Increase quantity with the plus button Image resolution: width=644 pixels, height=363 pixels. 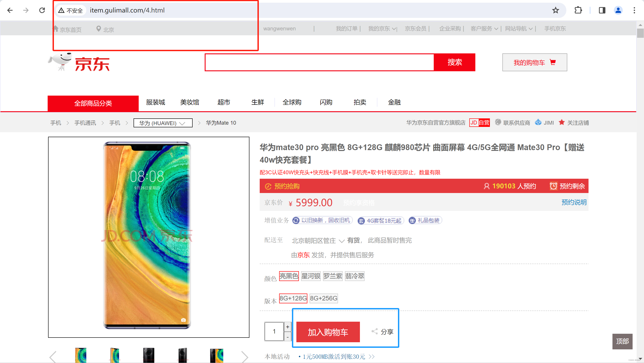pyautogui.click(x=288, y=327)
